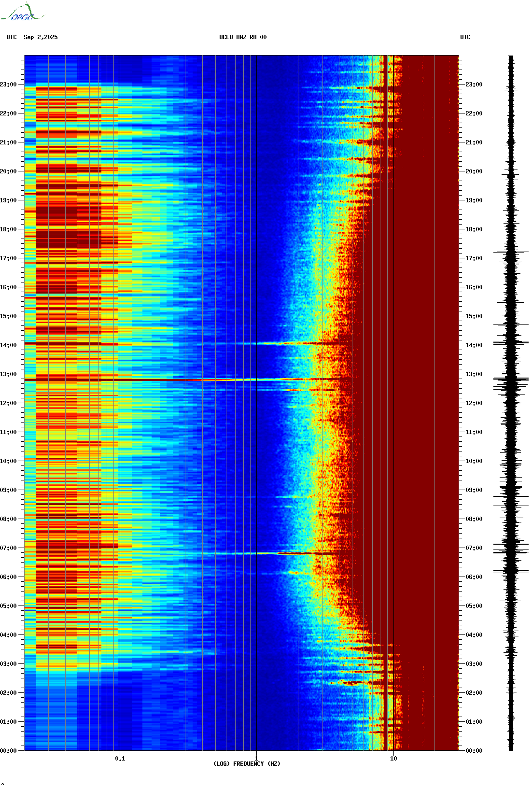This screenshot has height=789, width=532.
Task: Click the OFGC logo at top left
Action: pos(22,12)
